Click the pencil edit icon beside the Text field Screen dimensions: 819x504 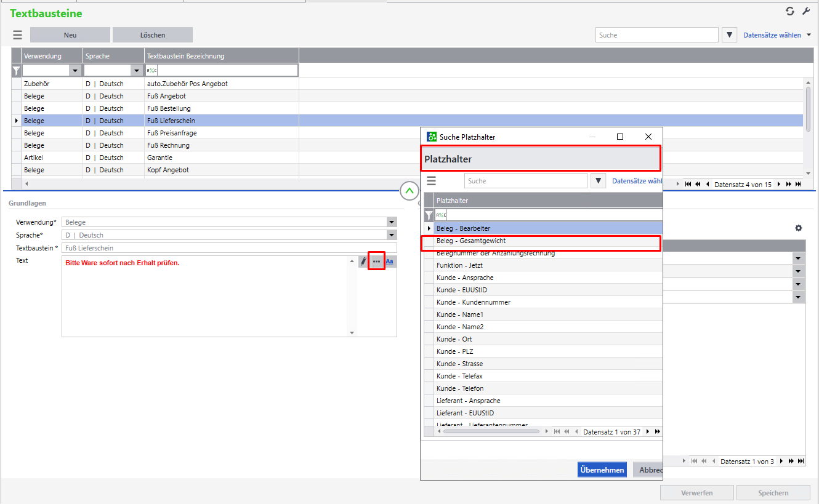click(x=363, y=262)
